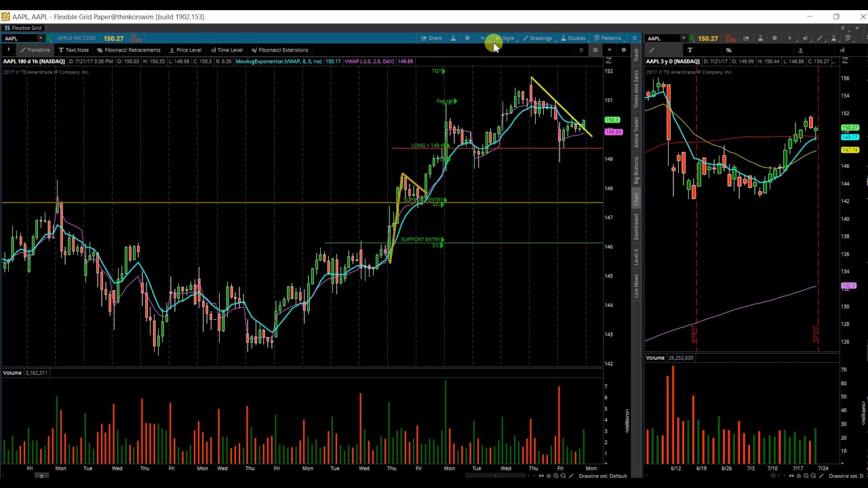
Task: Click the share icon on right chart toolbar
Action: pyautogui.click(x=746, y=38)
